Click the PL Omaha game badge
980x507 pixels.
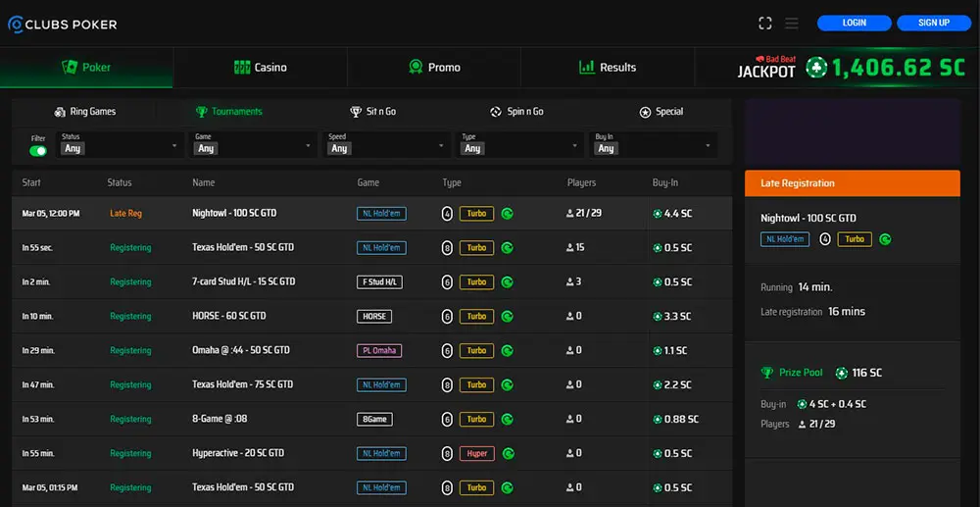coord(379,351)
